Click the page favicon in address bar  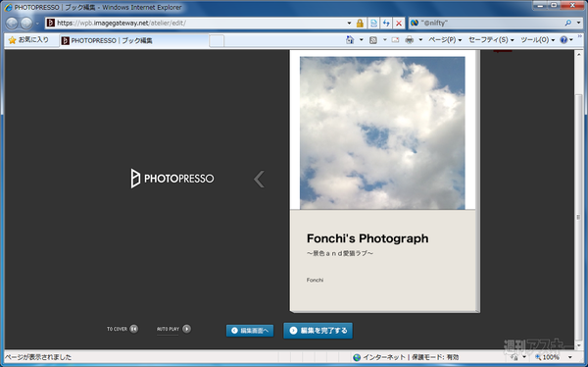coord(51,23)
